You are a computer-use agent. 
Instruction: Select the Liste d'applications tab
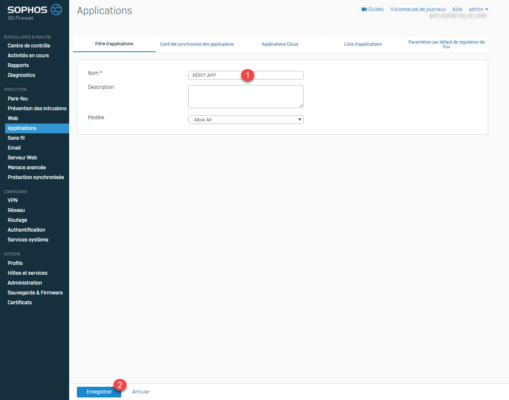tap(363, 44)
